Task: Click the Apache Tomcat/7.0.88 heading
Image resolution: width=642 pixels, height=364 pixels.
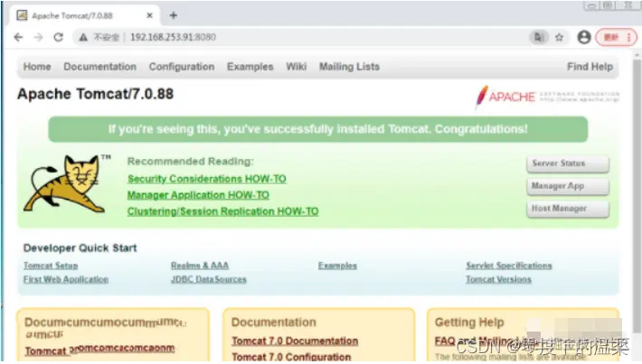Action: click(96, 94)
